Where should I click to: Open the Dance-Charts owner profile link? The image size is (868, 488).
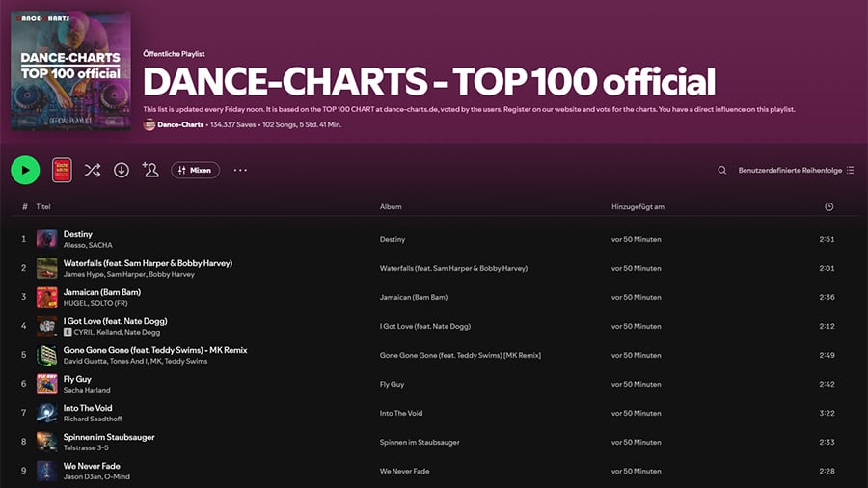coord(180,125)
